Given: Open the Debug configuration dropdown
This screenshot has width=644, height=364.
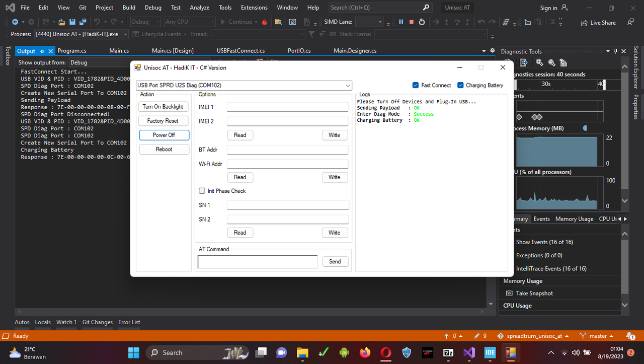Looking at the screenshot, I should (x=145, y=22).
